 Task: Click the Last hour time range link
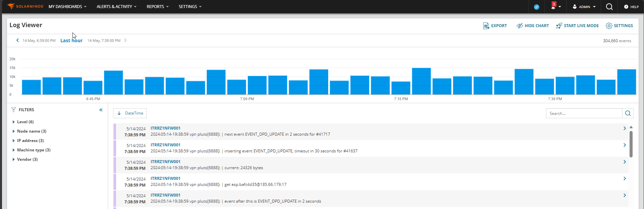tap(71, 41)
